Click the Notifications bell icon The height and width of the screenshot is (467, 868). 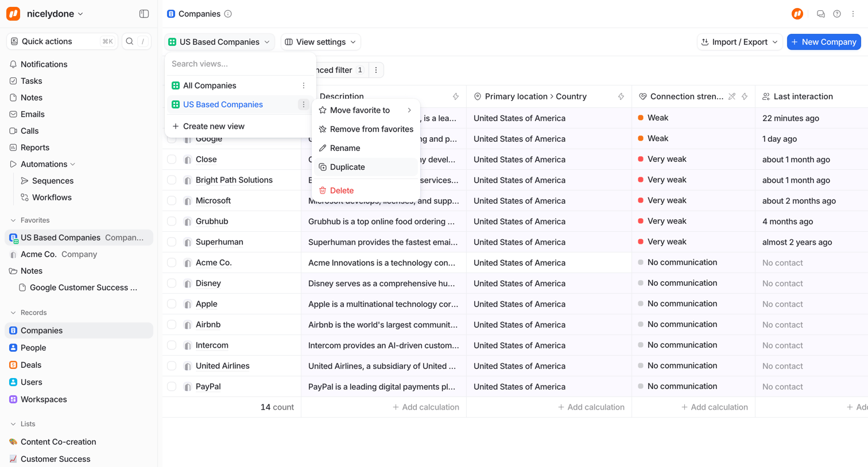click(x=13, y=64)
